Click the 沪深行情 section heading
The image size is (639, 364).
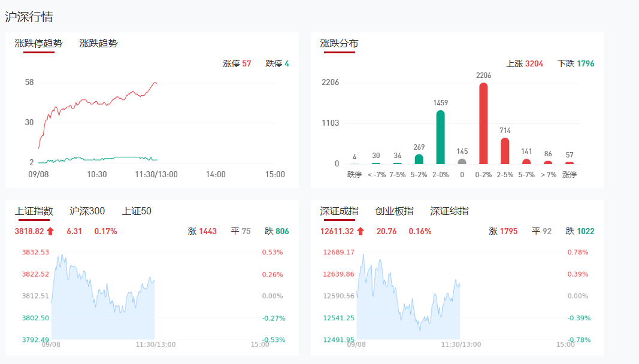pyautogui.click(x=29, y=17)
